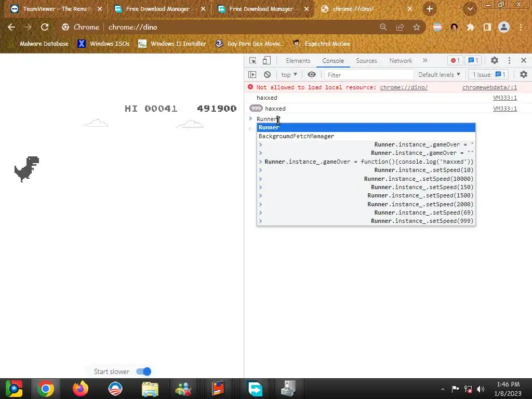Click the zoom magnifier icon in address bar
The height and width of the screenshot is (399, 532).
tap(383, 27)
